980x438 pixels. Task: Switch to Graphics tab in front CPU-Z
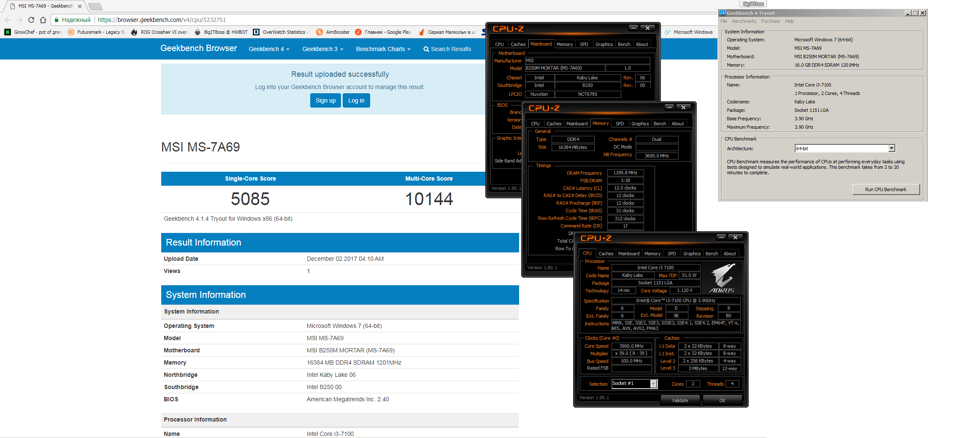pos(692,254)
